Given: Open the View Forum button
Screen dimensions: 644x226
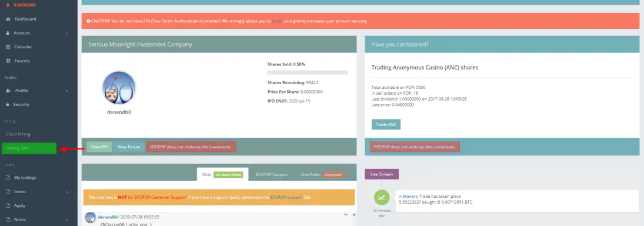Looking at the screenshot, I should pyautogui.click(x=129, y=147).
